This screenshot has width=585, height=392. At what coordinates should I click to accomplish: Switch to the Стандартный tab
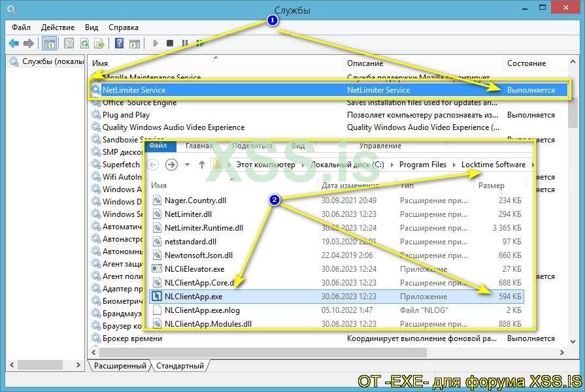click(180, 366)
